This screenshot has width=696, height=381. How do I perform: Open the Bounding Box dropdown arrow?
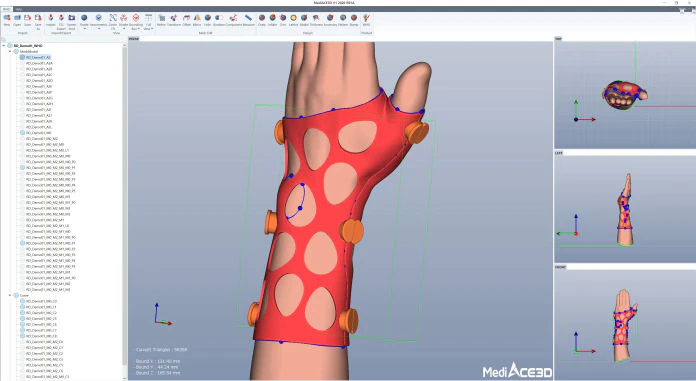[x=138, y=28]
